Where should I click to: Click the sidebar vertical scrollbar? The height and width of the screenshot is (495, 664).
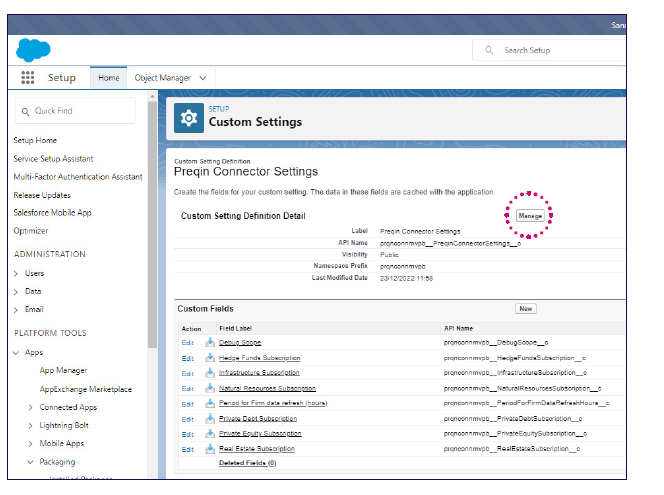click(x=152, y=224)
